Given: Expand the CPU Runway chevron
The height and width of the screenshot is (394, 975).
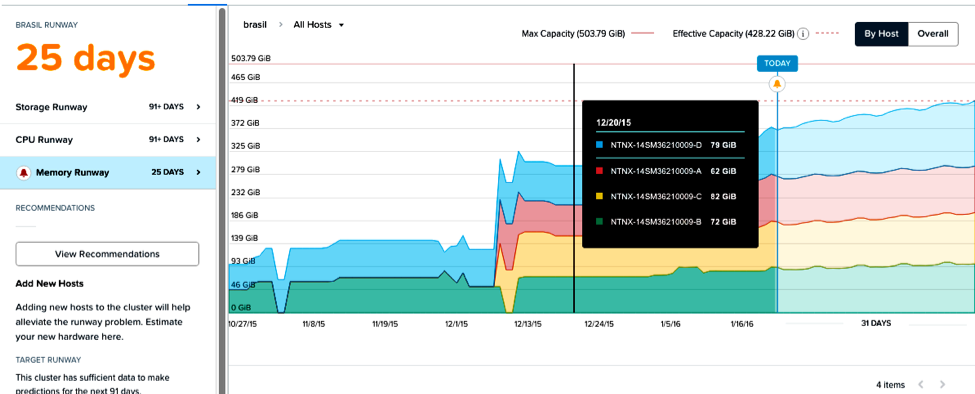Looking at the screenshot, I should point(198,140).
